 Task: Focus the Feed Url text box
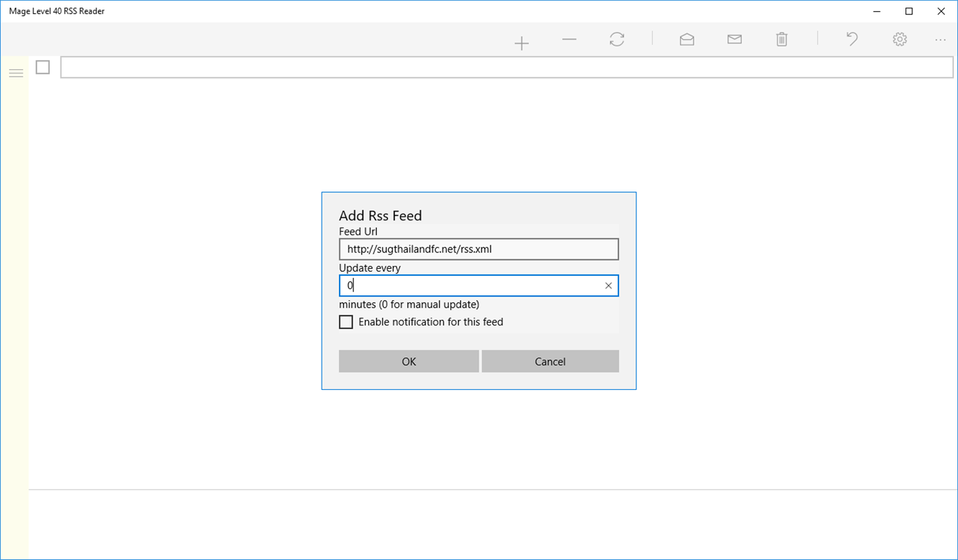[479, 249]
